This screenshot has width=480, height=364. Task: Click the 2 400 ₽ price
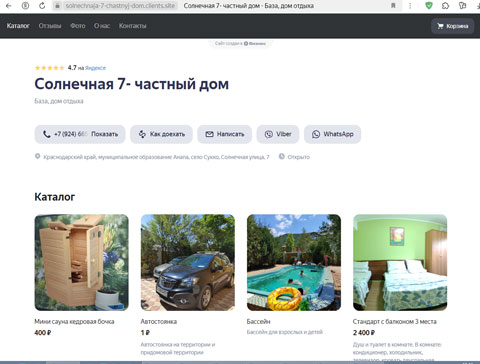coord(364,332)
